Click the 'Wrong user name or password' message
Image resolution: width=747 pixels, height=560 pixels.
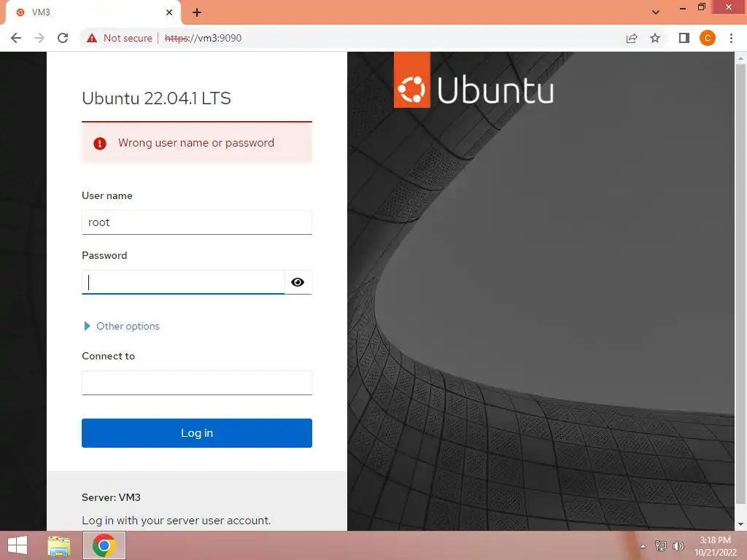point(196,143)
